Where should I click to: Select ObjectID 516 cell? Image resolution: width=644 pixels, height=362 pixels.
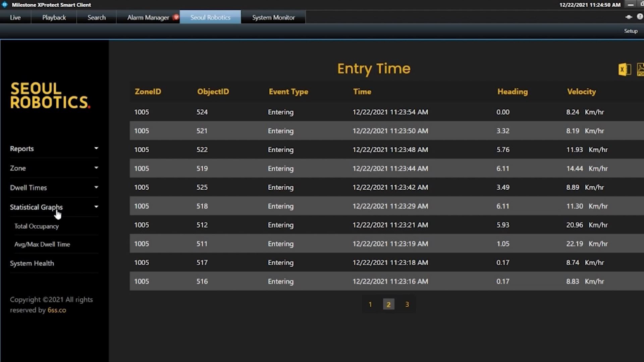click(202, 281)
